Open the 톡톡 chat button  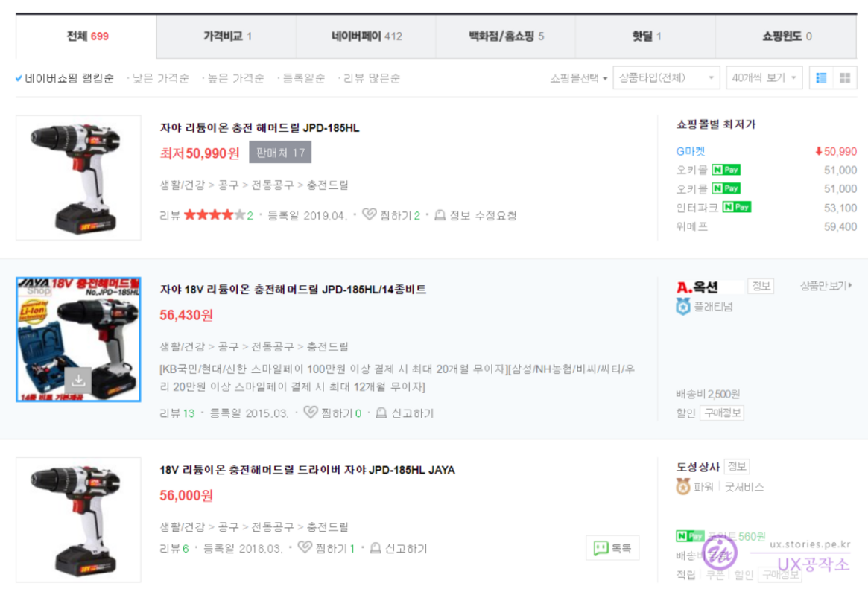tap(612, 549)
